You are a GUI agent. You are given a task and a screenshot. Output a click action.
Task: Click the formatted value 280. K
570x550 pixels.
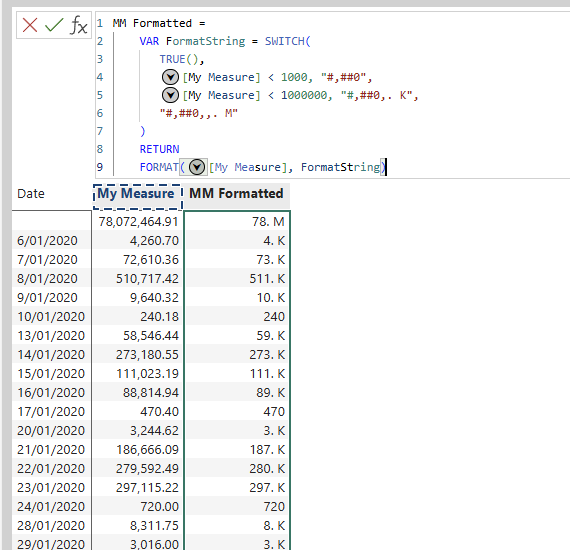pos(267,468)
